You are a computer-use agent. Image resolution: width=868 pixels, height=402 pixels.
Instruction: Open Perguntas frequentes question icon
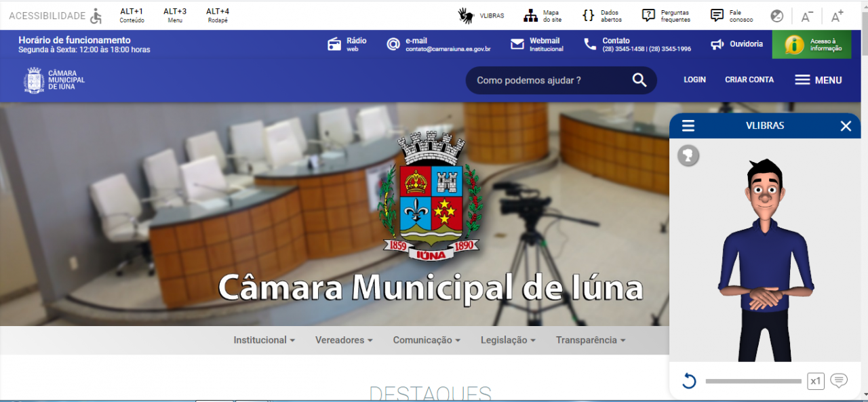(649, 16)
